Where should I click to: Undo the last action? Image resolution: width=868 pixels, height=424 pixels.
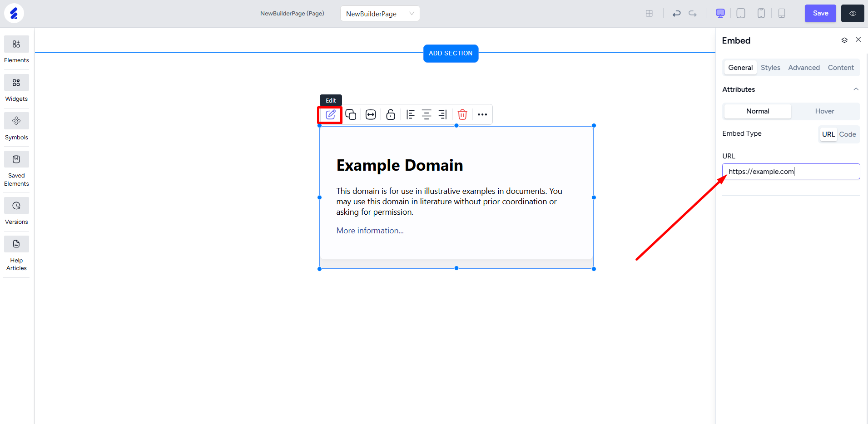click(x=677, y=14)
